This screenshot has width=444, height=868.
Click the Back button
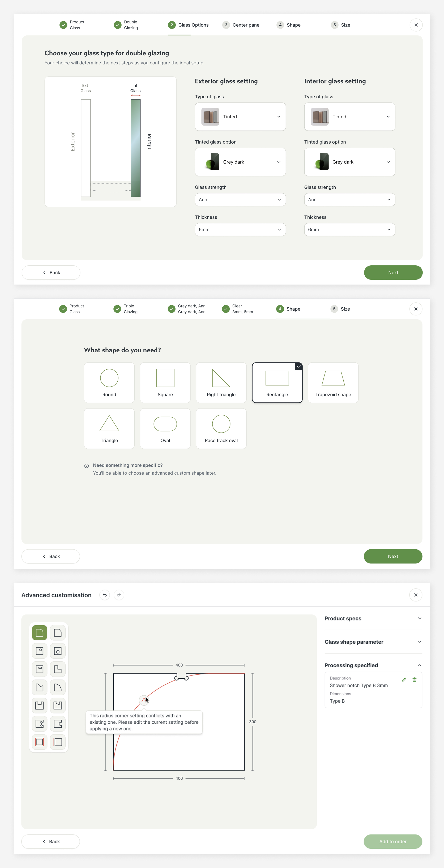[51, 272]
